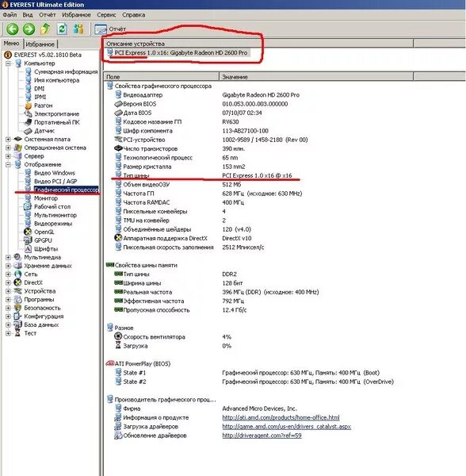Click the Датчик sensor icon
The width and height of the screenshot is (466, 476).
click(x=28, y=131)
